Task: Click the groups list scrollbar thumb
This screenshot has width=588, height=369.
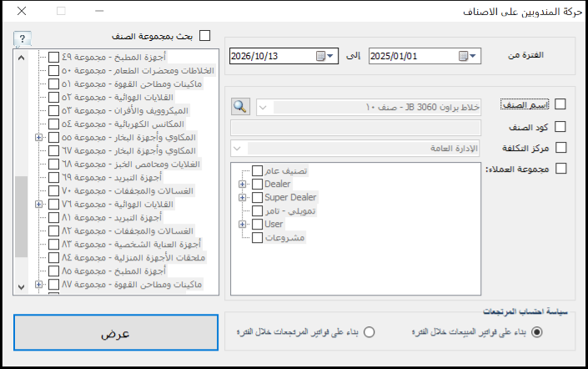Action: click(x=22, y=217)
